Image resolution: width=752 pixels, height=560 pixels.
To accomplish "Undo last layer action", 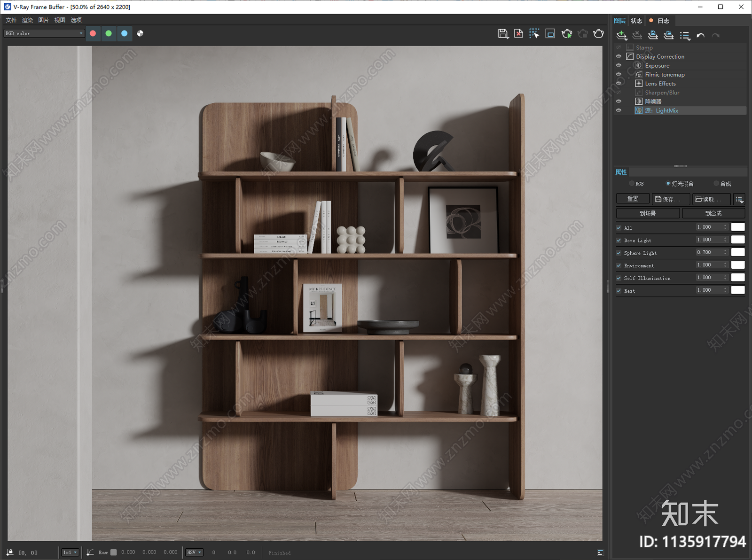I will coord(700,35).
